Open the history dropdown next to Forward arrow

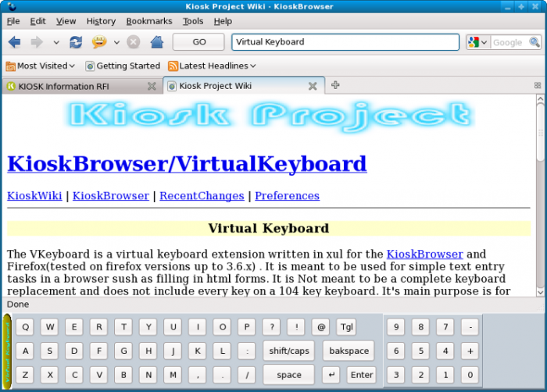pyautogui.click(x=56, y=42)
